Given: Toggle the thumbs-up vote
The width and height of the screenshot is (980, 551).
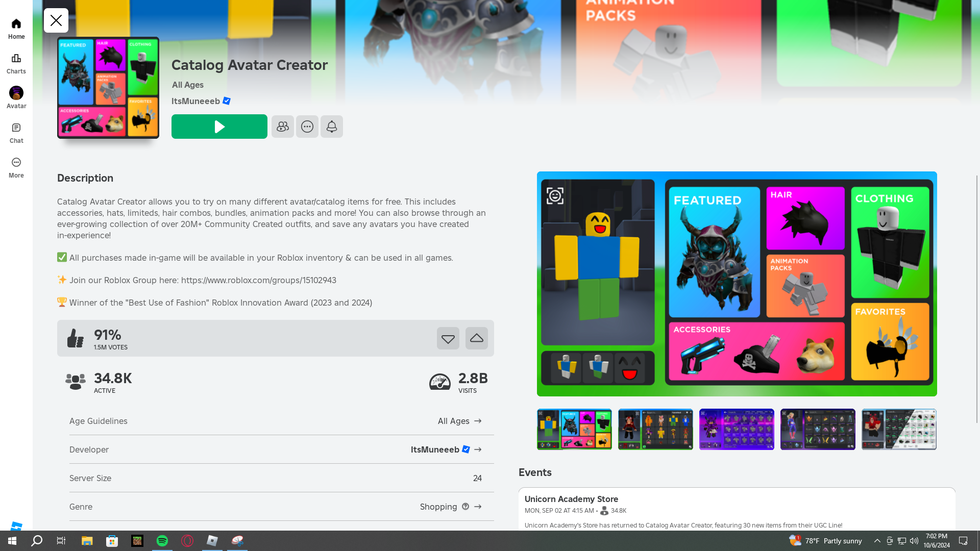Looking at the screenshot, I should (476, 338).
